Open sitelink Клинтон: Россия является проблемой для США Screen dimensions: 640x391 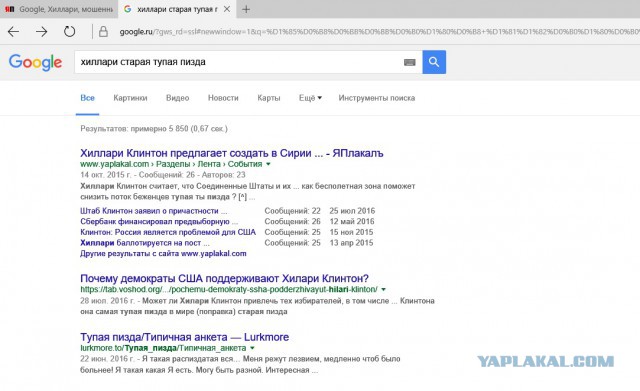pyautogui.click(x=168, y=232)
